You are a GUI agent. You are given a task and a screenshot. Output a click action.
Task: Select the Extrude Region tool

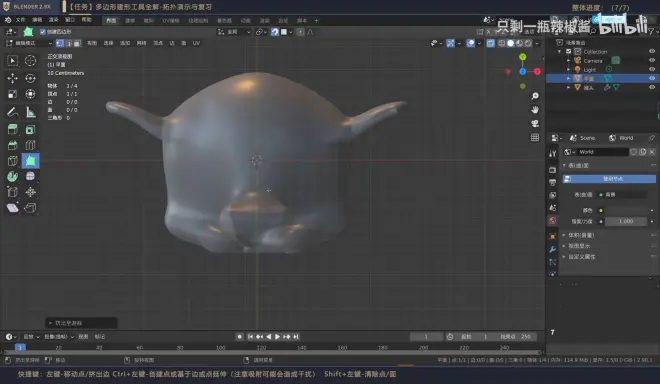click(12, 129)
